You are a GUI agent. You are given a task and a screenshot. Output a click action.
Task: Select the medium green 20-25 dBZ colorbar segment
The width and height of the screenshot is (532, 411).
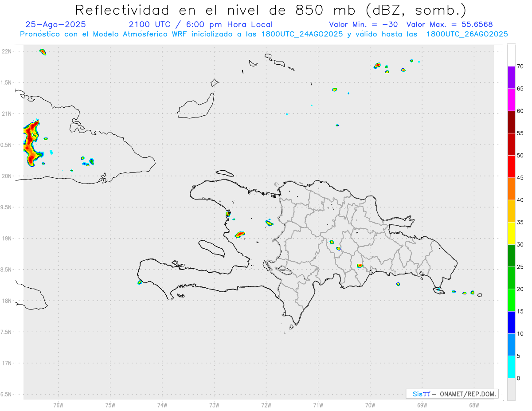(x=511, y=278)
